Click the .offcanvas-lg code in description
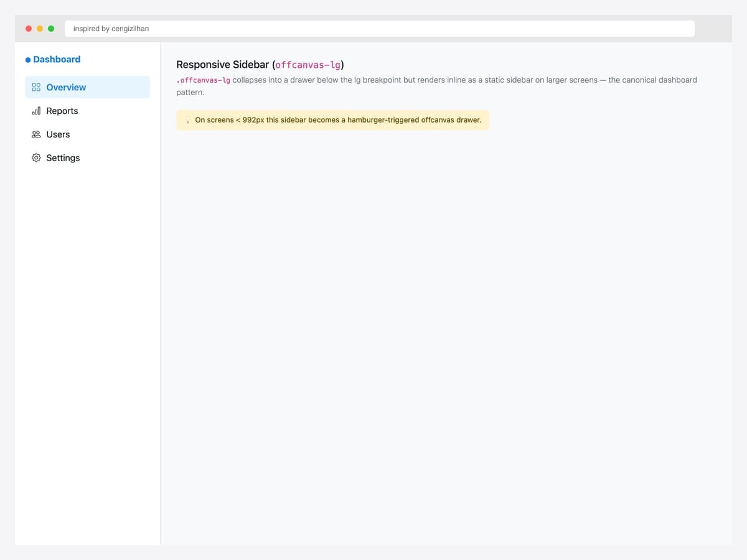This screenshot has width=747, height=560. 204,80
